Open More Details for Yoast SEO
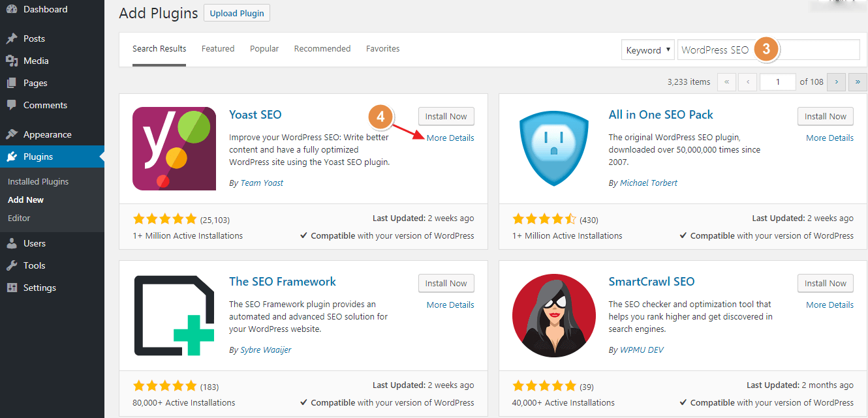Viewport: 868px width, 418px height. click(450, 138)
